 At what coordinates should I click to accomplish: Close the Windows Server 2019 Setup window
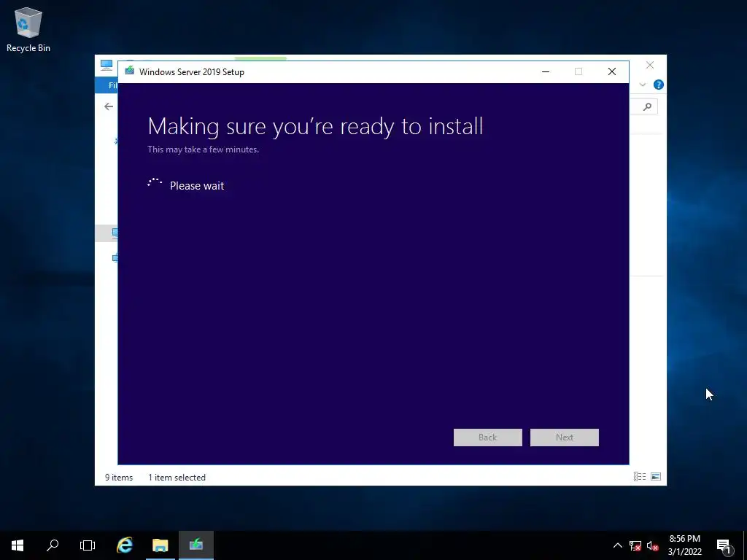(x=612, y=72)
